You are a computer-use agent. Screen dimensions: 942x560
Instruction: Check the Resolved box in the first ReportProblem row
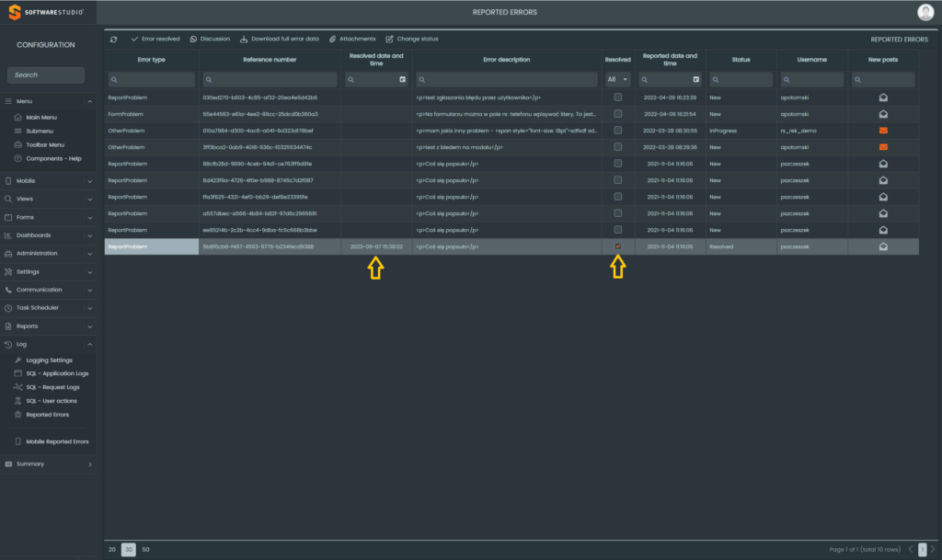pyautogui.click(x=618, y=97)
